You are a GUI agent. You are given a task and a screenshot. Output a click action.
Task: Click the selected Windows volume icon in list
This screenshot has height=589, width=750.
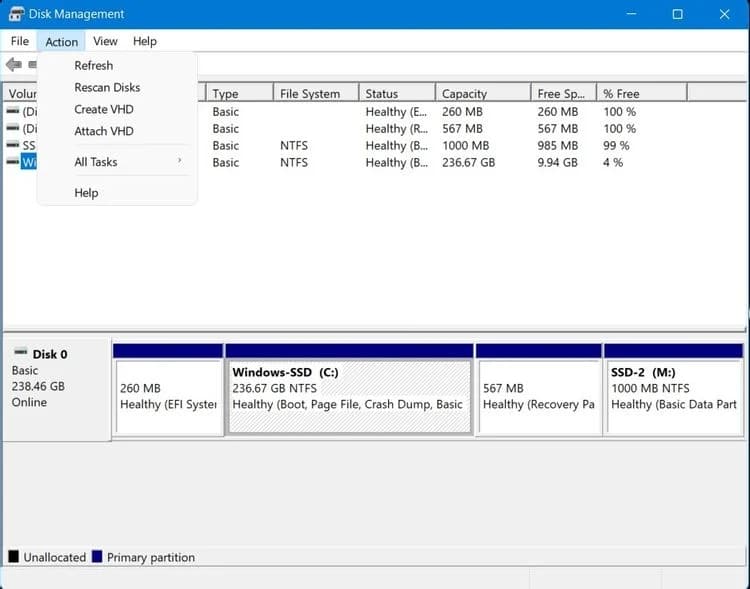coord(13,162)
